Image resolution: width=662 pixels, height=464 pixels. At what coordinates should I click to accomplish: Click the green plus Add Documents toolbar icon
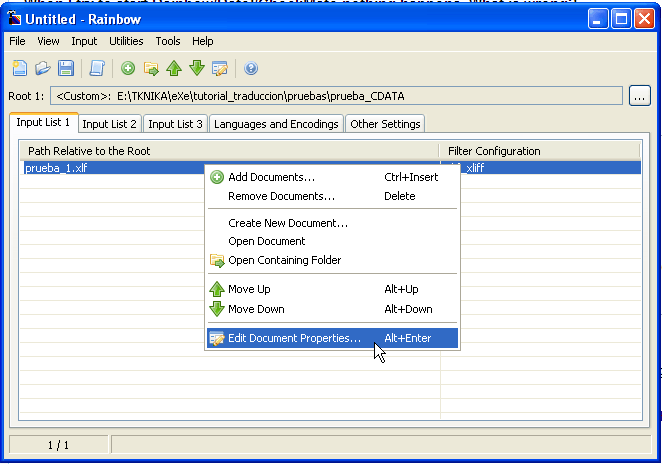(x=128, y=68)
